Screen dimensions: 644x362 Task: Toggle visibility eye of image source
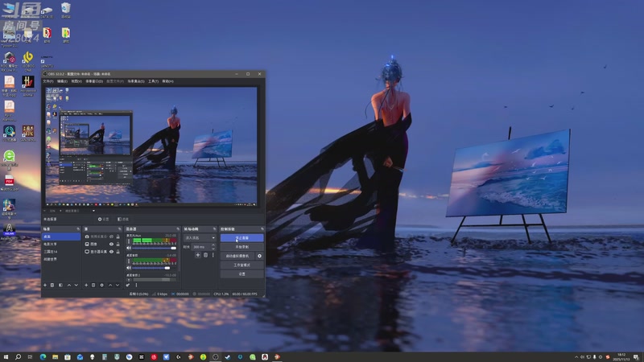(111, 244)
